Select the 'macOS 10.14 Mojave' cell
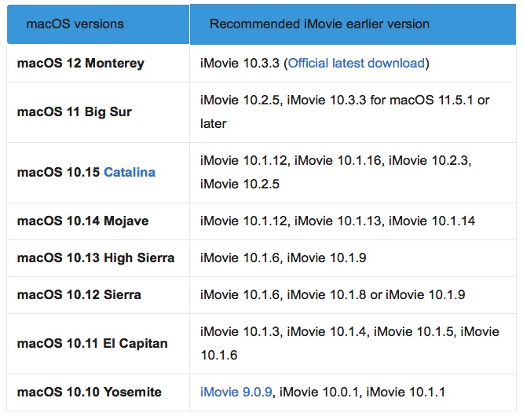523x420 pixels. [x=98, y=221]
